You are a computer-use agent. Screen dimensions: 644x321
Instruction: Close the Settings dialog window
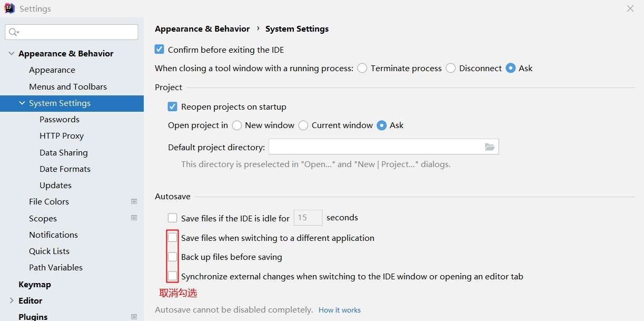(x=630, y=8)
